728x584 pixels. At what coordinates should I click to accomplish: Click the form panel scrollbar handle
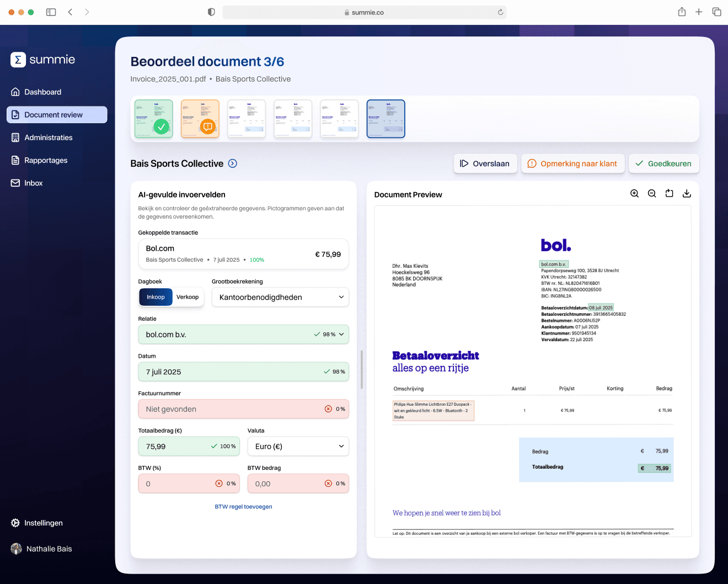coord(362,370)
